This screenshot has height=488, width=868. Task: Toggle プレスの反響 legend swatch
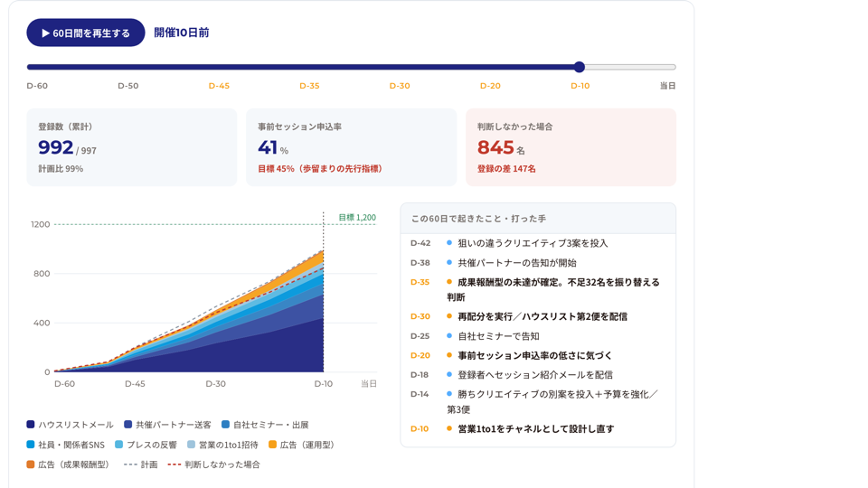(x=119, y=445)
